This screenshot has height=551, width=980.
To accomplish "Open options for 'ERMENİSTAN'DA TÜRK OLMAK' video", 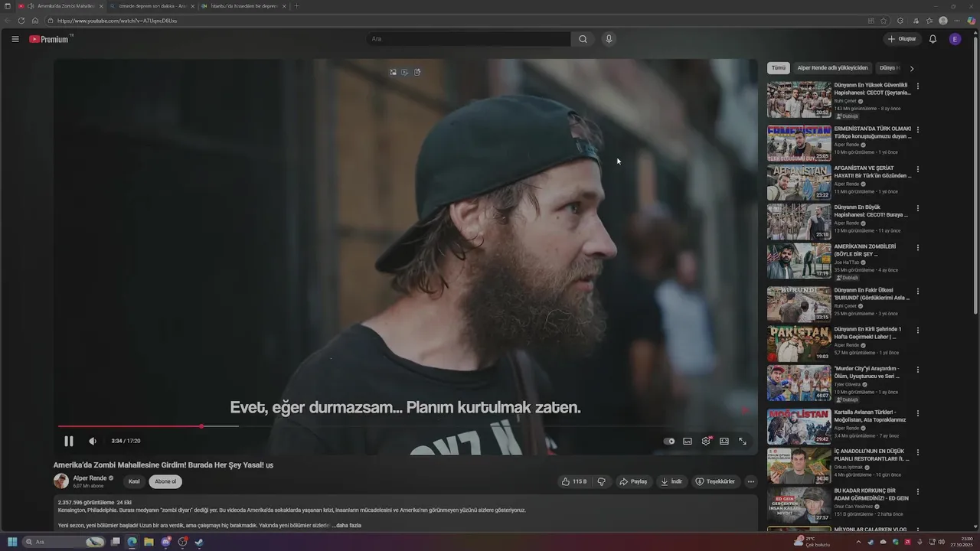I will pyautogui.click(x=918, y=130).
